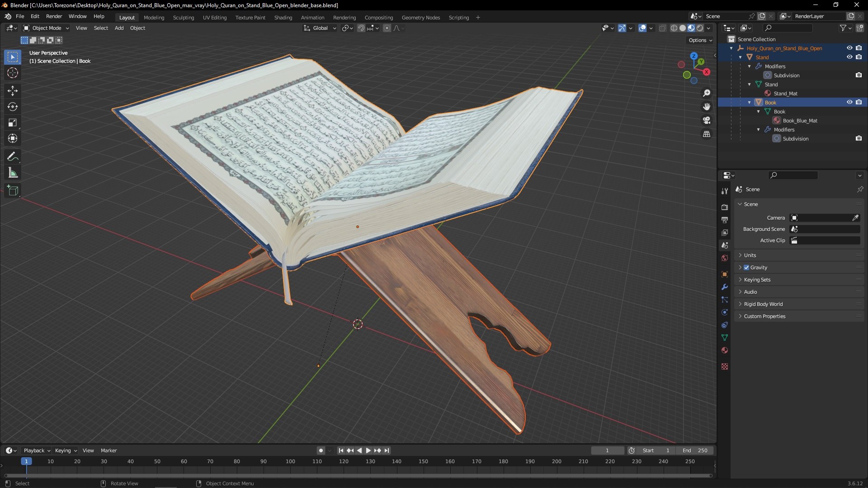Activate the Rotate tool
The image size is (868, 488).
tap(13, 107)
